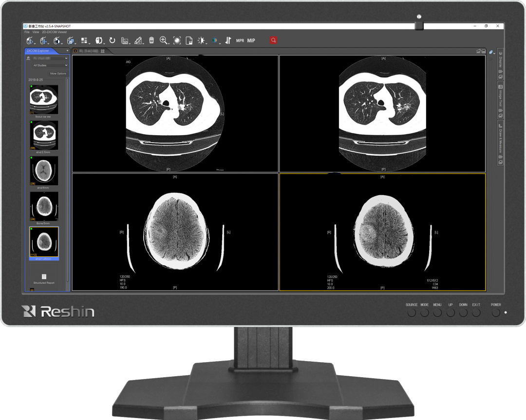Click the lock icon above the viewer
Image resolution: width=526 pixels, height=420 pixels.
(478, 51)
